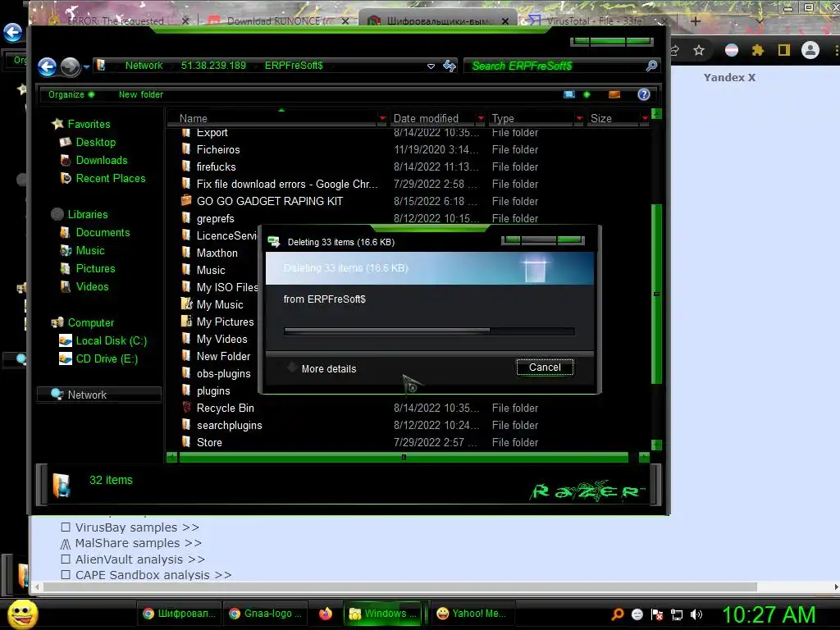Image resolution: width=840 pixels, height=630 pixels.
Task: Toggle the AlienVault analysis checkbox
Action: pos(66,559)
